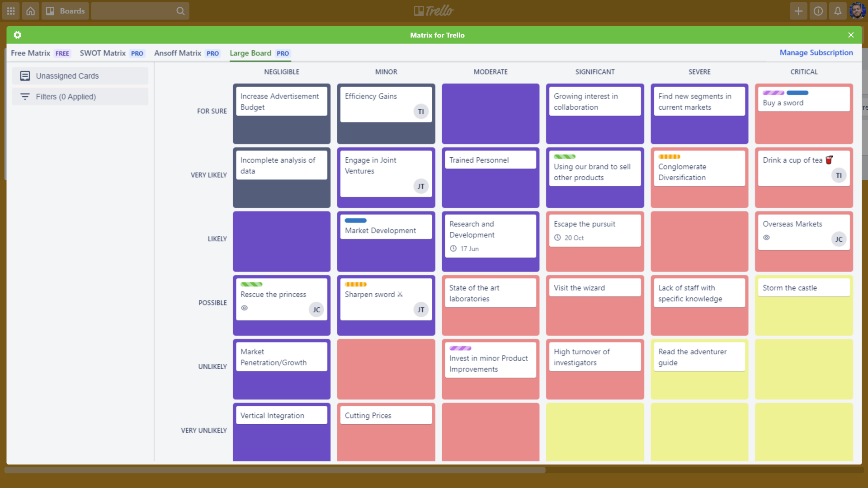
Task: Open the notifications bell
Action: pos(838,11)
